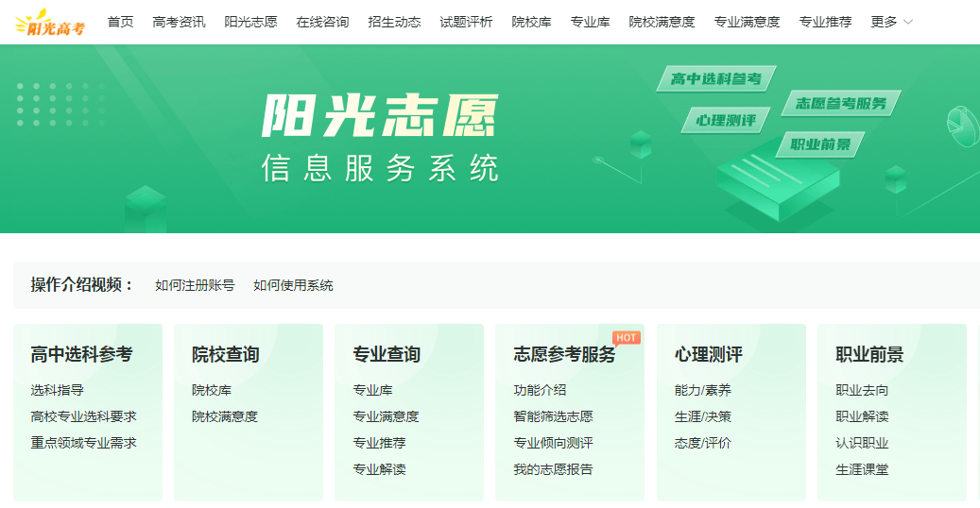Click the 阳光高考 logo
Screen dimensions: 980x508
[50, 23]
